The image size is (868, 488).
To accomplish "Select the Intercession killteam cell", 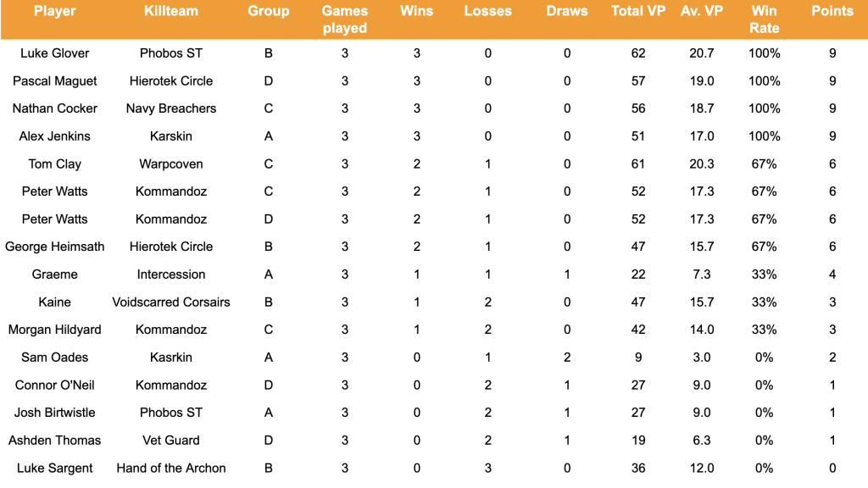I will [171, 274].
